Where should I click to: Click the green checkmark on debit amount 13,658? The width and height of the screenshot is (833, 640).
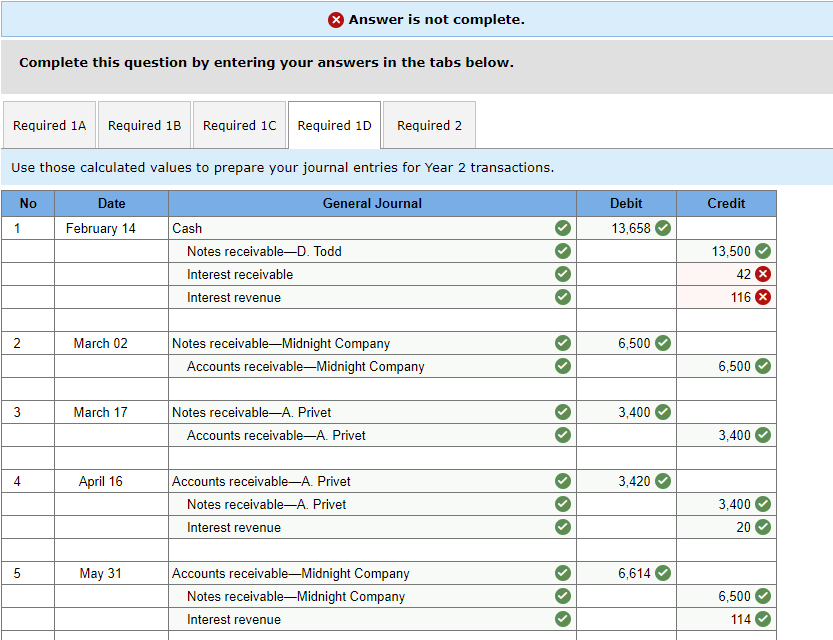click(662, 228)
